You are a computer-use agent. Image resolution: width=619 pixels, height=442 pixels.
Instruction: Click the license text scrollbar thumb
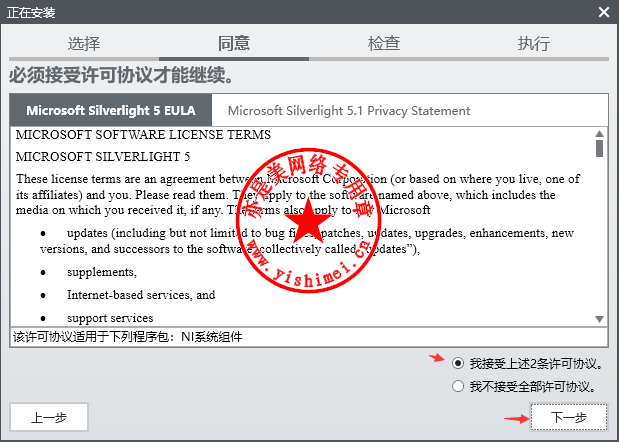pyautogui.click(x=600, y=148)
